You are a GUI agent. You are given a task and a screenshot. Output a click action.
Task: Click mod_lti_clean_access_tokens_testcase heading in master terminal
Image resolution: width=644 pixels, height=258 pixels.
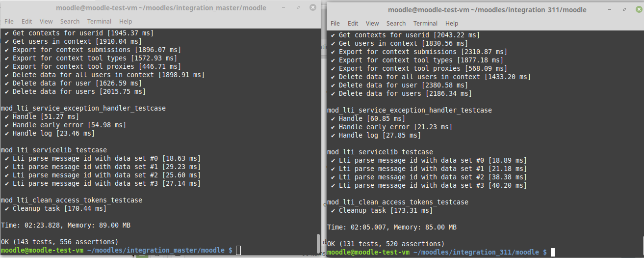[72, 200]
